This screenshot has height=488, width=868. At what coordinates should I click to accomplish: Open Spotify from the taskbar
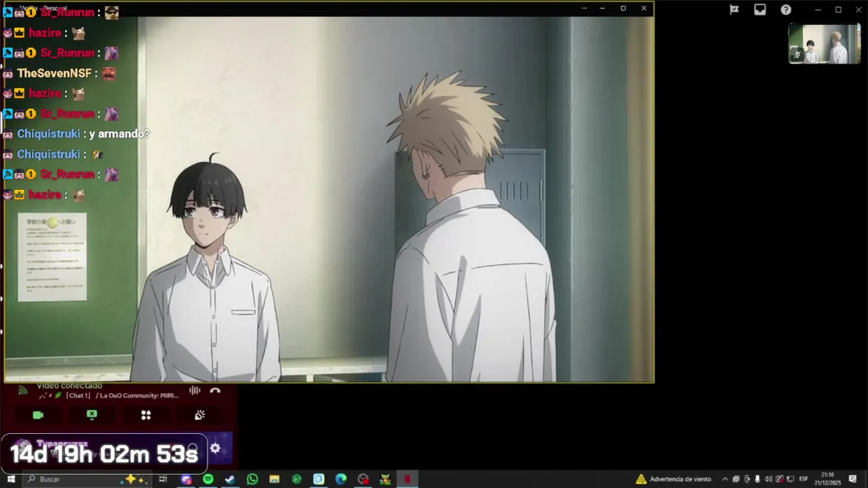coord(208,479)
